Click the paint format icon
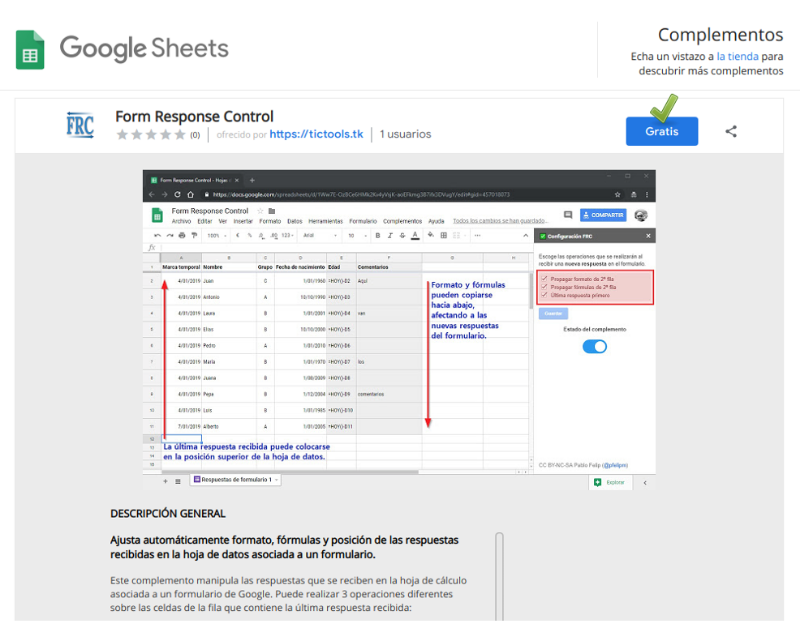The height and width of the screenshot is (633, 800). (194, 236)
